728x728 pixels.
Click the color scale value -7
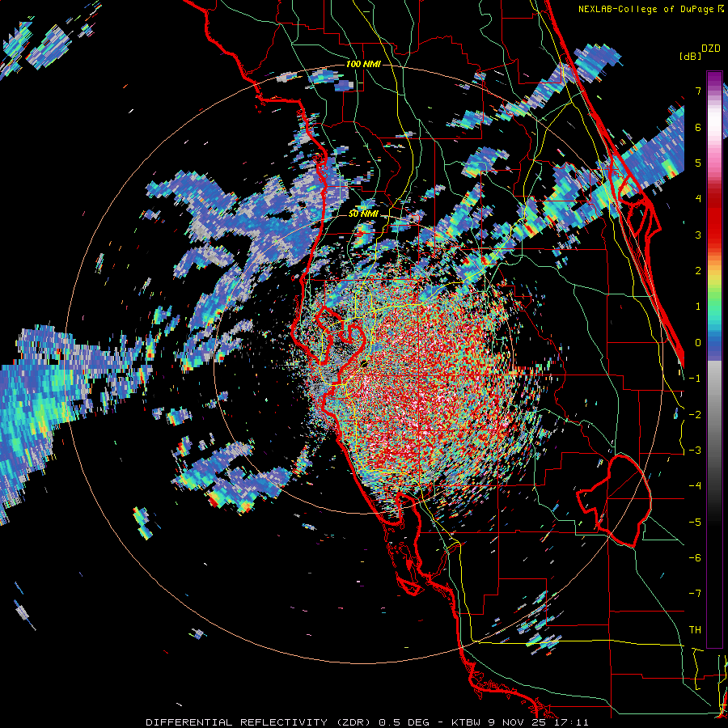click(695, 594)
